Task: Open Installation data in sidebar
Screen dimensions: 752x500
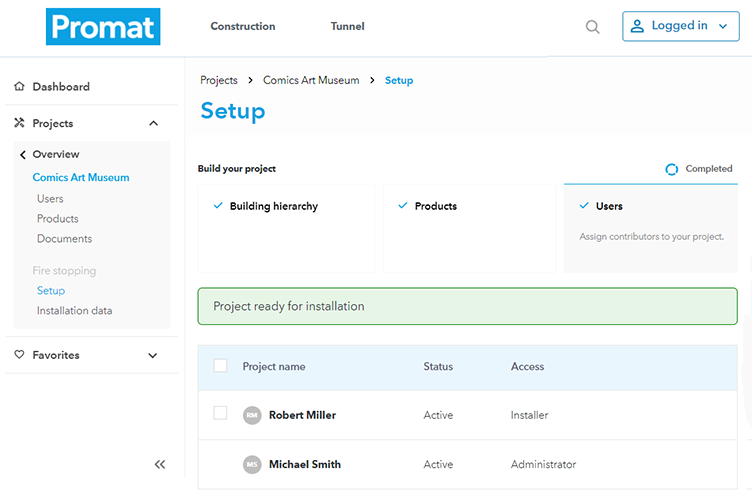Action: click(74, 311)
